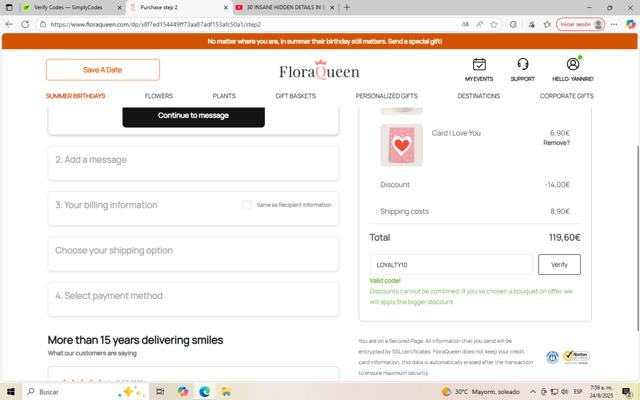Show hidden system tray icons
640x400 pixels.
pyautogui.click(x=533, y=392)
